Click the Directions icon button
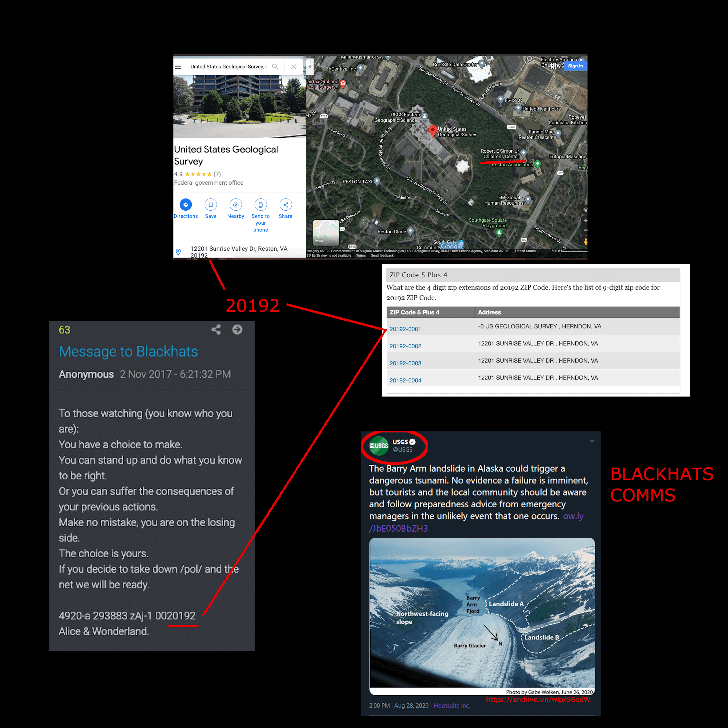The height and width of the screenshot is (728, 728). (x=185, y=205)
